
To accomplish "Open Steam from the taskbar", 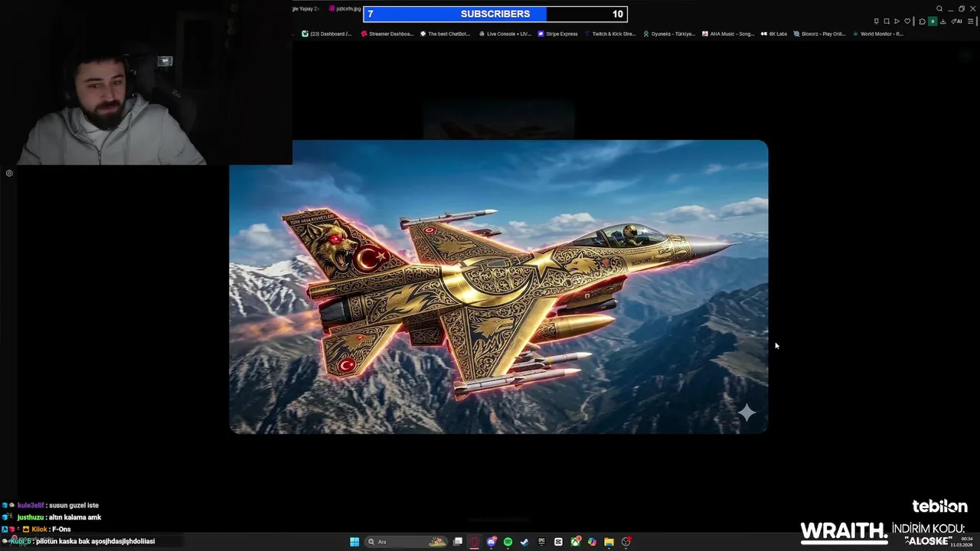I will point(524,542).
